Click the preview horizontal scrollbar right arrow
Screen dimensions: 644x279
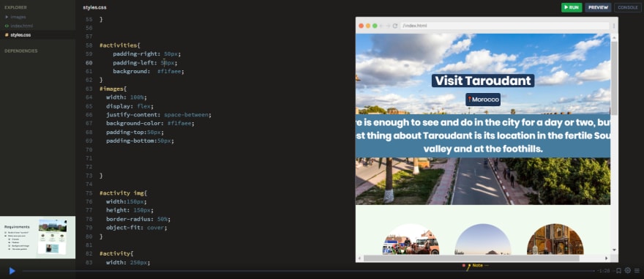[x=607, y=258]
